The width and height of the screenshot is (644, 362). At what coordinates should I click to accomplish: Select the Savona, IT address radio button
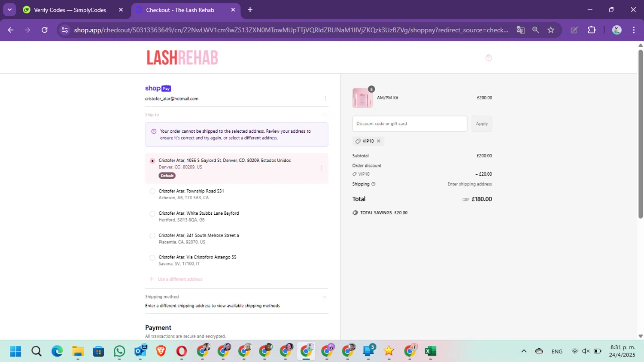point(152,258)
